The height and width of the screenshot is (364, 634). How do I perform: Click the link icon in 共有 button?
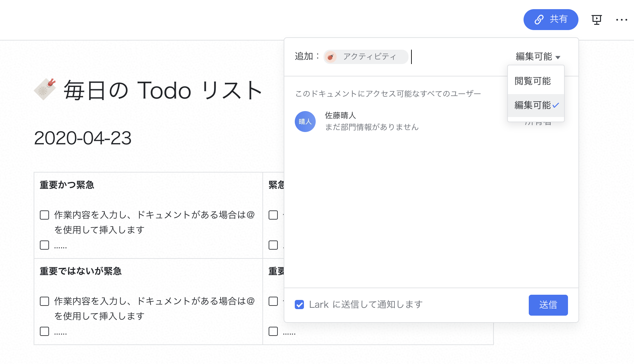[x=539, y=20]
